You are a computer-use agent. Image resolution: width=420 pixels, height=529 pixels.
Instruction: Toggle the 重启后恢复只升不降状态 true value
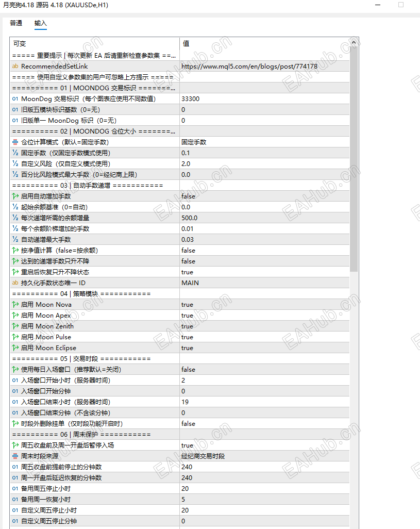tap(264, 272)
